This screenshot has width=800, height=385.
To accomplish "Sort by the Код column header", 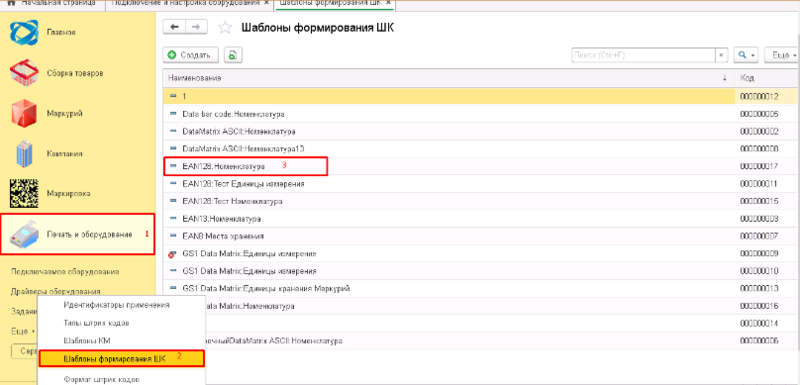I will pyautogui.click(x=767, y=79).
